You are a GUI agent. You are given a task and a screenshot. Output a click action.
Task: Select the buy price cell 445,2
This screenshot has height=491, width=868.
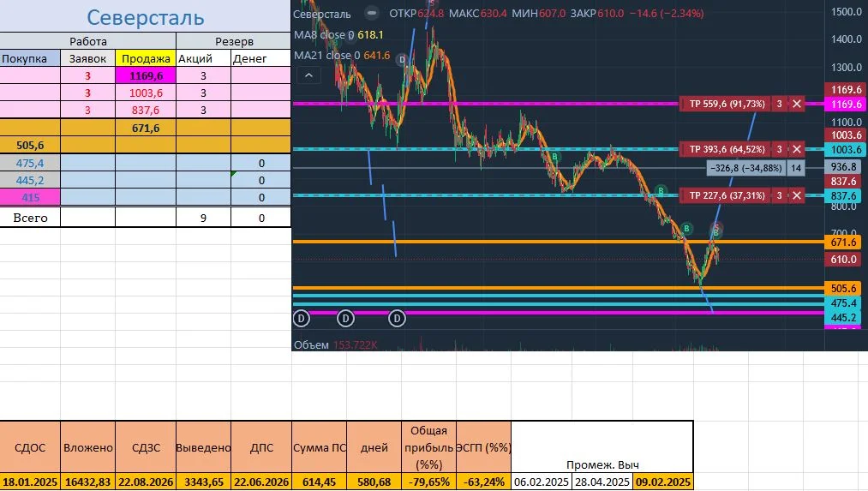click(30, 181)
